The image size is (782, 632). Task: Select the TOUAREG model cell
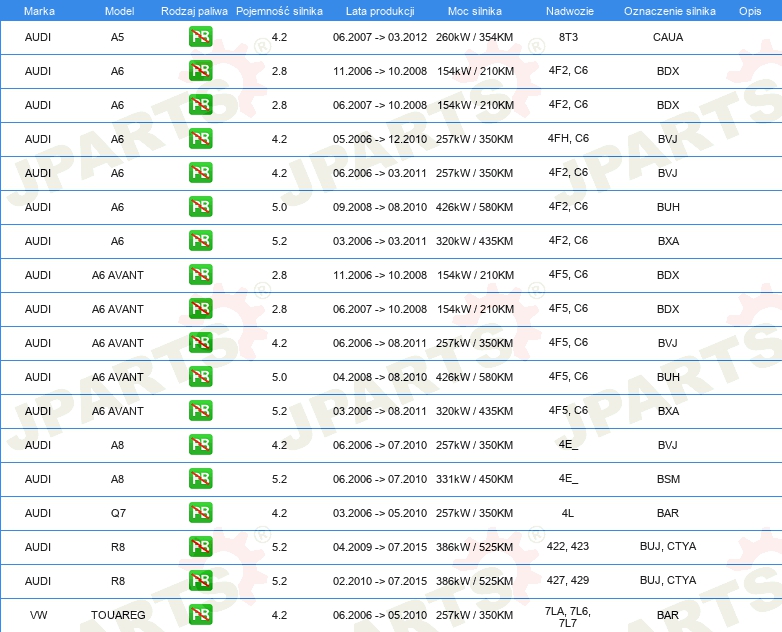click(118, 615)
